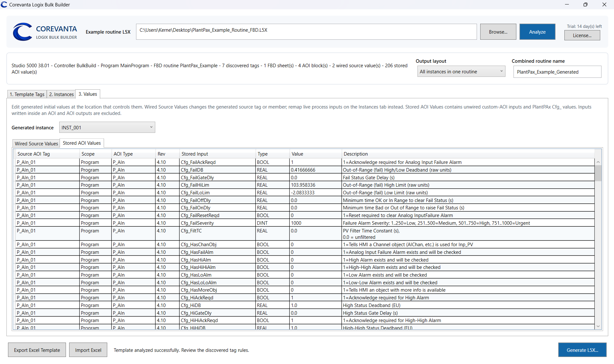The height and width of the screenshot is (364, 614).
Task: Click the Cfg_HasChanObj row cell
Action: (218, 244)
